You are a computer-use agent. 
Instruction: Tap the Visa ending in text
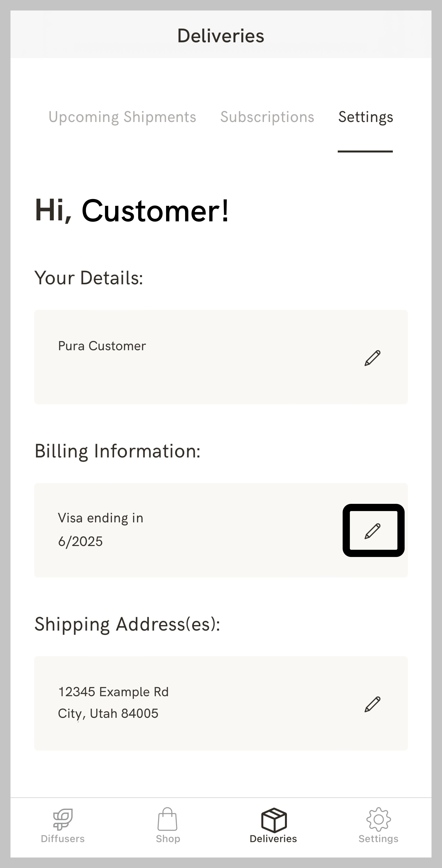pyautogui.click(x=100, y=518)
